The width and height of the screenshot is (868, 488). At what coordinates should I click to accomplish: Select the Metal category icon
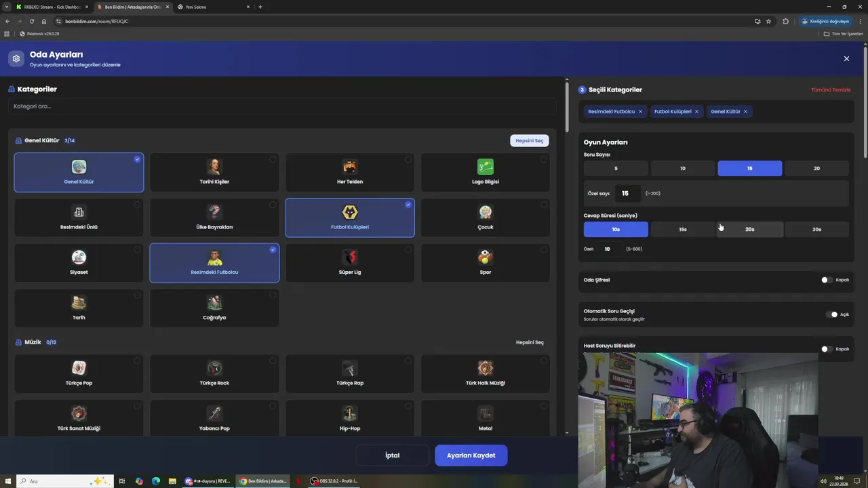[x=486, y=413]
